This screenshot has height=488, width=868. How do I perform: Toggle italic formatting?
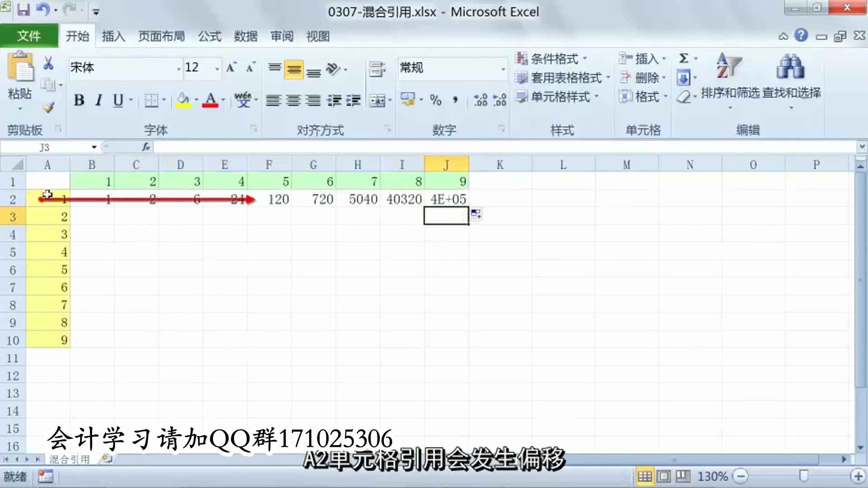[x=98, y=100]
